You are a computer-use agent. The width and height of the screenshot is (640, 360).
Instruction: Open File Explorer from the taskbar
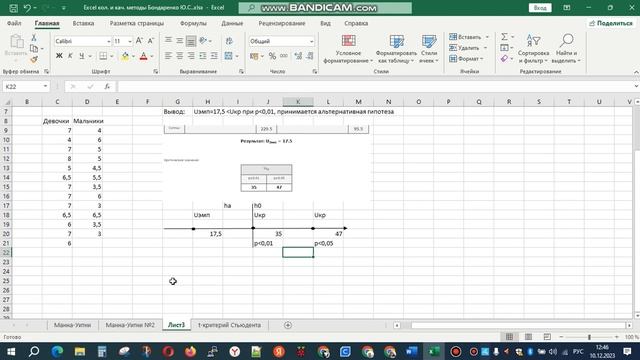point(80,351)
